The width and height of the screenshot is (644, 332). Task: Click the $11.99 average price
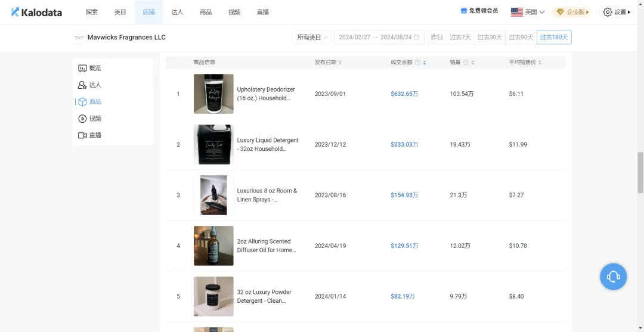click(x=518, y=144)
